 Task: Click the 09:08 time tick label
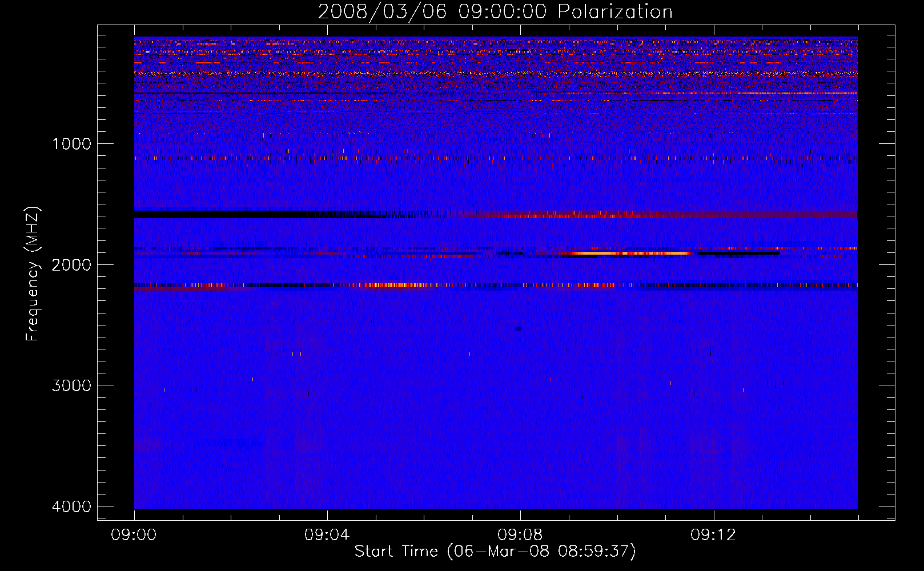(520, 535)
